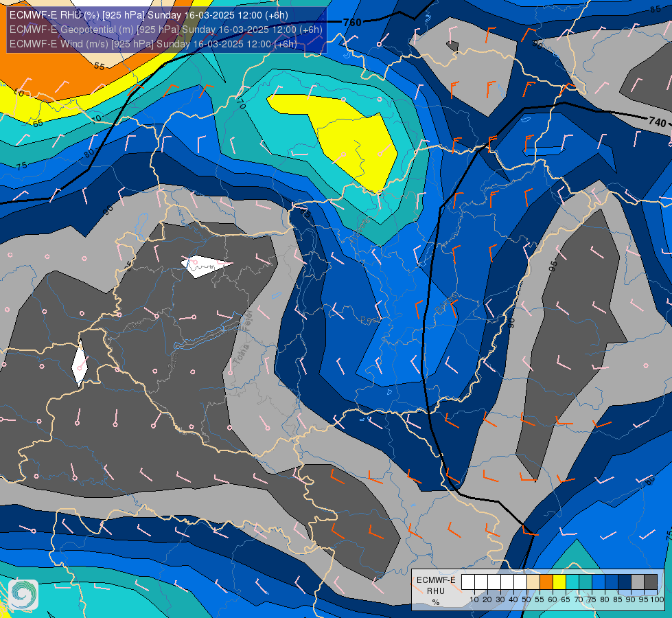Click the legend tick value 30
Screen dimensions: 672x618
coord(500,599)
